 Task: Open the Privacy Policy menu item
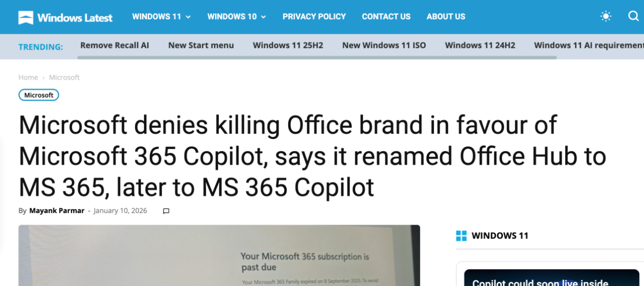314,16
